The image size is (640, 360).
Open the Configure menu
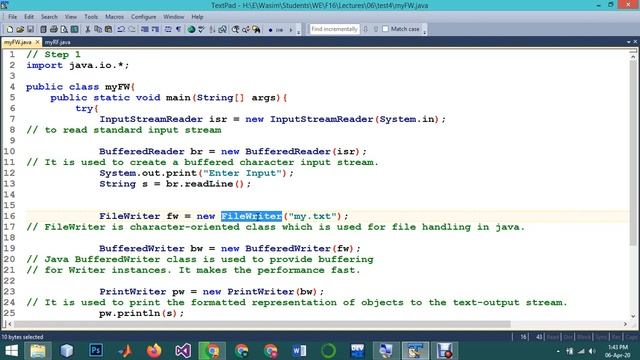pyautogui.click(x=143, y=17)
